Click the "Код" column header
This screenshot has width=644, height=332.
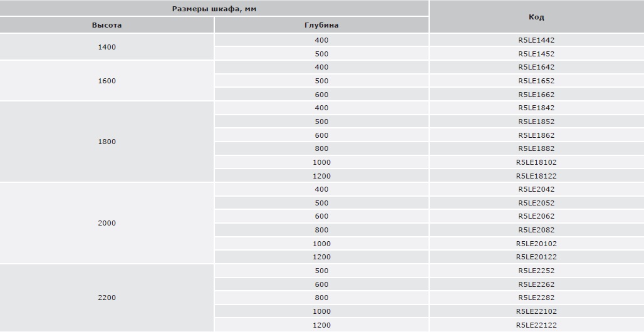536,17
